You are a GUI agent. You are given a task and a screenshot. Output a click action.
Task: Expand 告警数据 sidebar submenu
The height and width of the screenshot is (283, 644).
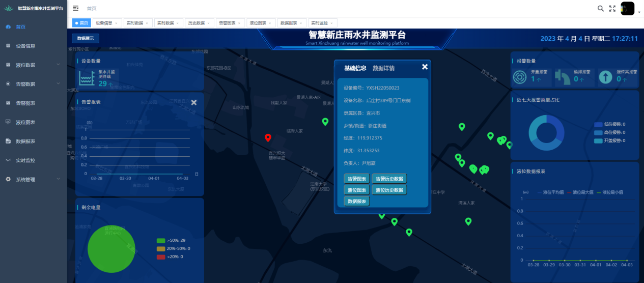[33, 84]
